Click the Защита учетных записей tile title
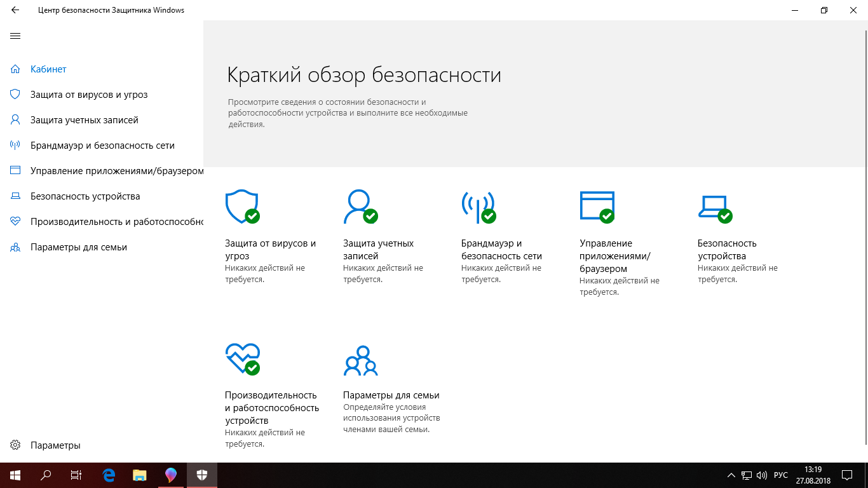The height and width of the screenshot is (488, 868). click(x=378, y=250)
